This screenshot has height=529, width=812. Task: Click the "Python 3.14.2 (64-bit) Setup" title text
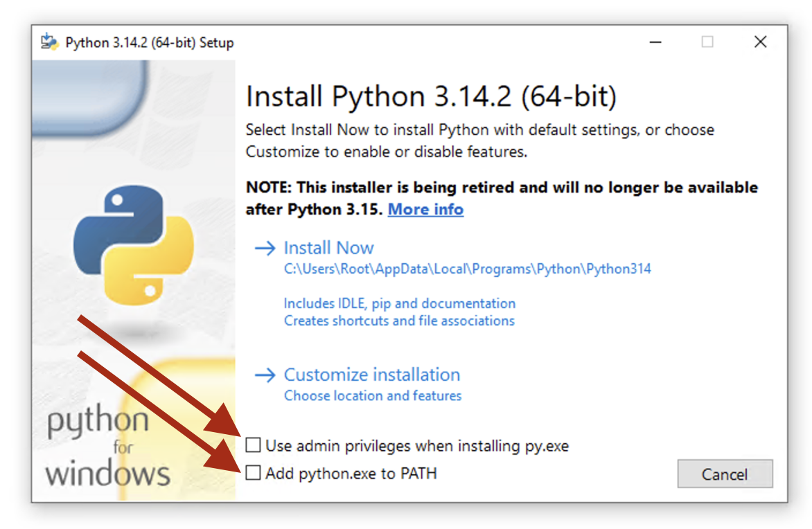(150, 43)
